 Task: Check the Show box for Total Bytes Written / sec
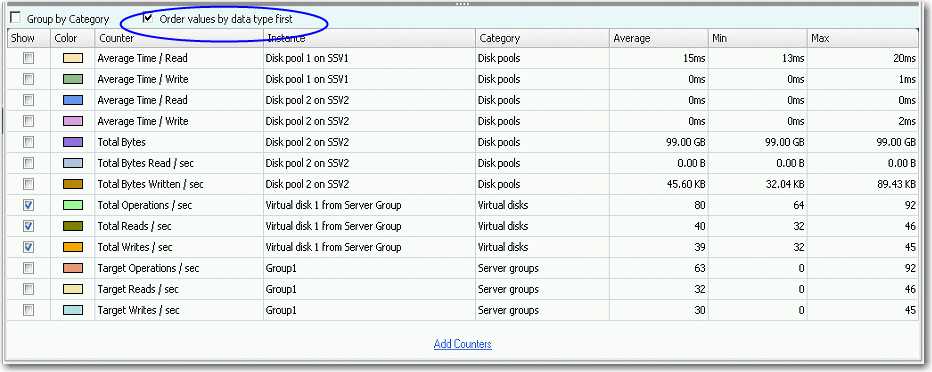(x=28, y=184)
